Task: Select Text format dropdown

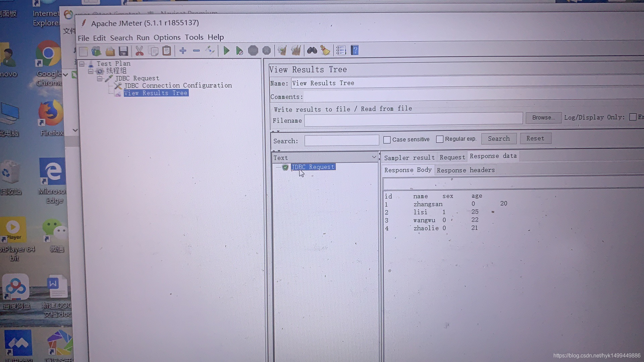Action: click(325, 157)
